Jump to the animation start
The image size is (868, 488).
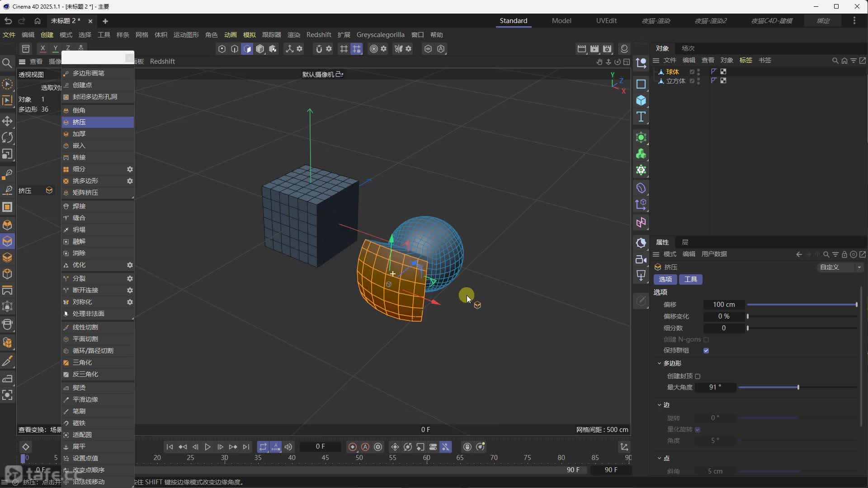pyautogui.click(x=170, y=447)
